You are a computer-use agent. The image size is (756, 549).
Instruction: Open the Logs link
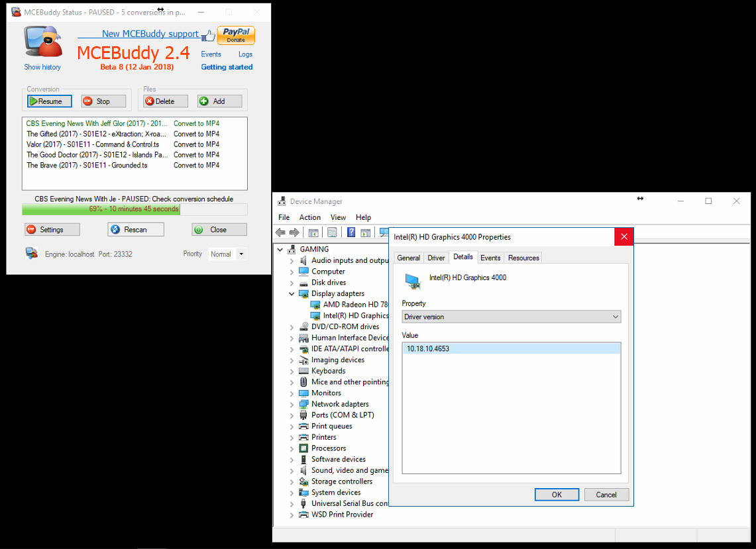coord(245,54)
